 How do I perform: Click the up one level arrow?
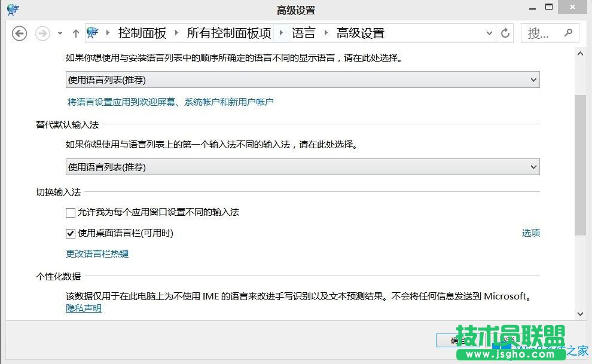[75, 33]
